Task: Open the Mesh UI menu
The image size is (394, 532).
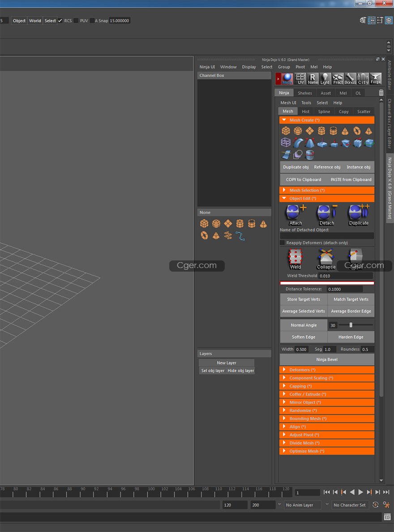Action: (x=288, y=102)
